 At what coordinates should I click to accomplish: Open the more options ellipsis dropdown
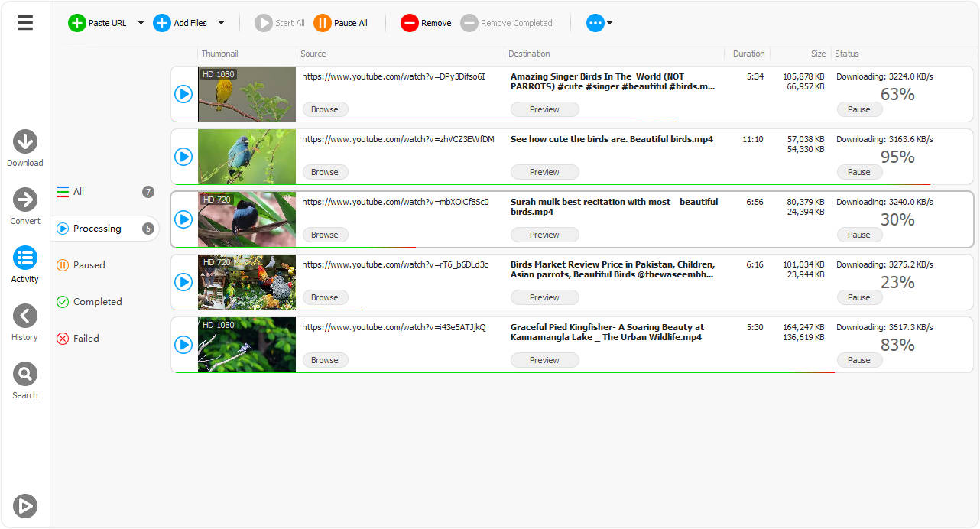pos(599,22)
